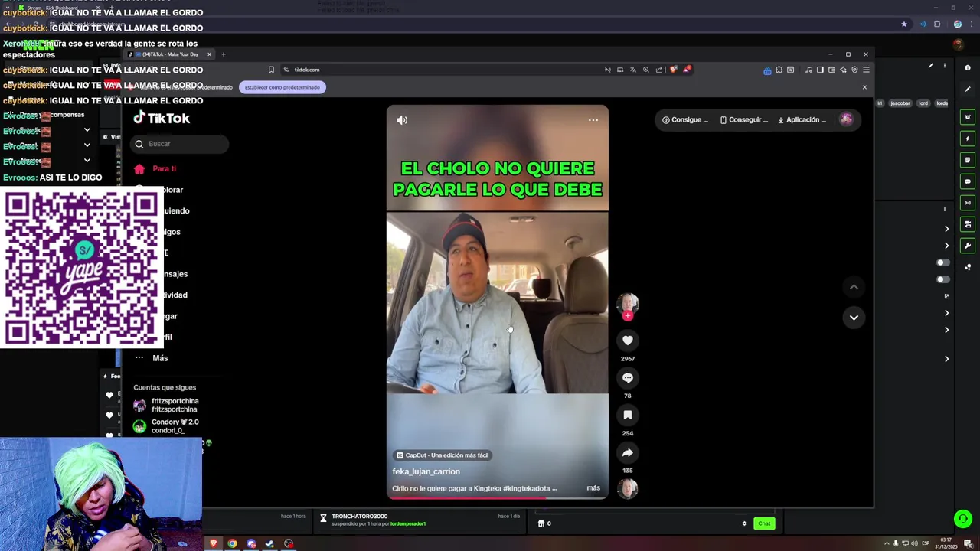Bookmark the page using the address bar icon
Image resolution: width=980 pixels, height=551 pixels.
[x=271, y=70]
